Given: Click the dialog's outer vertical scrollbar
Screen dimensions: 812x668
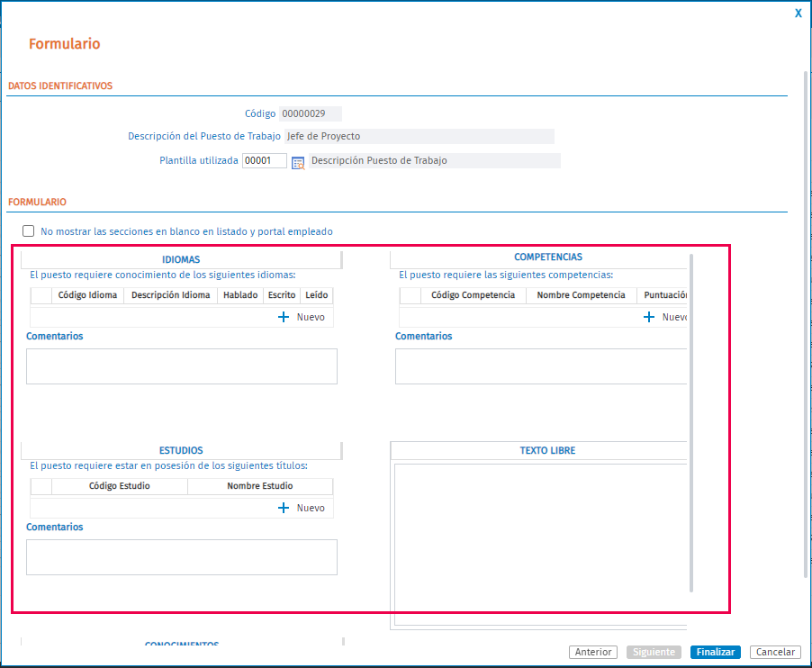Looking at the screenshot, I should point(806,323).
